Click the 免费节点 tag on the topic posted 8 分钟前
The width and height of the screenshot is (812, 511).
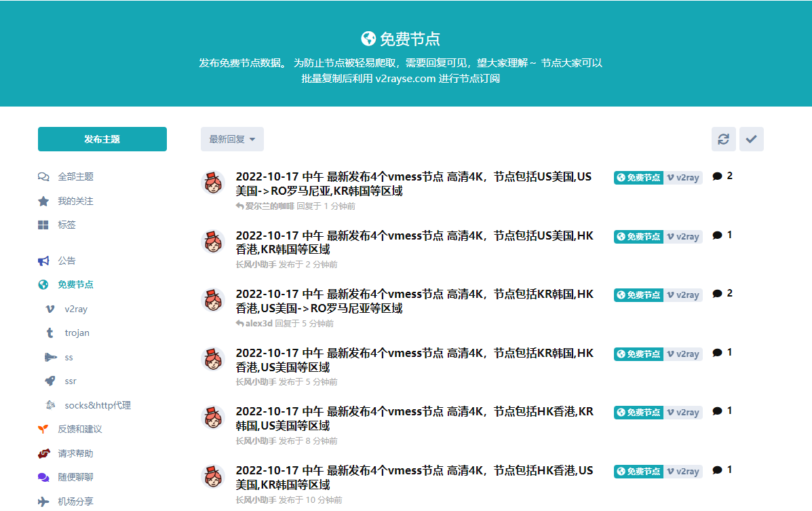(x=638, y=413)
